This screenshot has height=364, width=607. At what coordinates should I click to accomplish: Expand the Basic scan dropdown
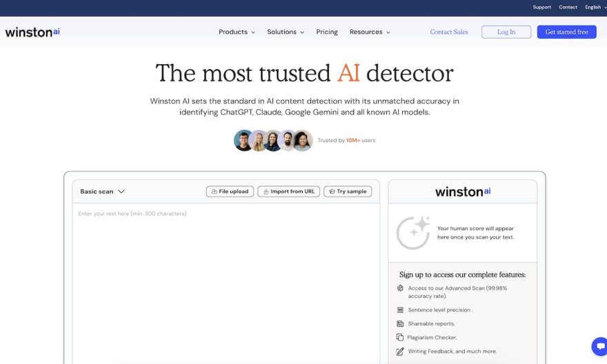[x=102, y=192]
